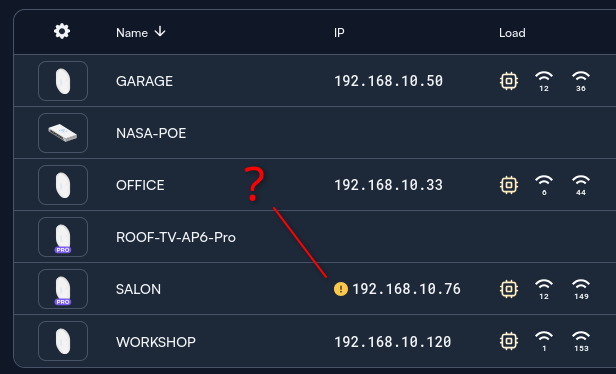Screen dimensions: 616x374
Task: Select the SALON device name
Action: [138, 289]
